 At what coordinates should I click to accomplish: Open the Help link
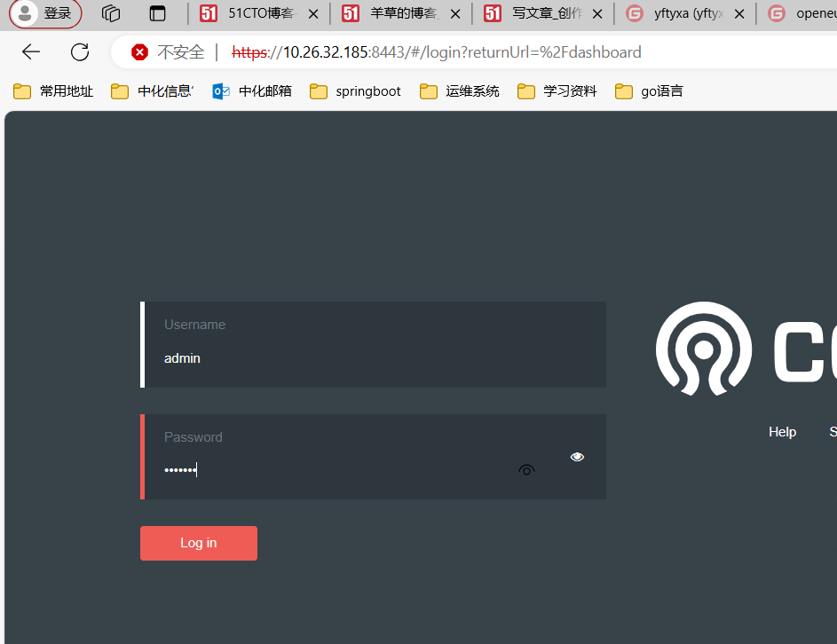click(x=782, y=432)
